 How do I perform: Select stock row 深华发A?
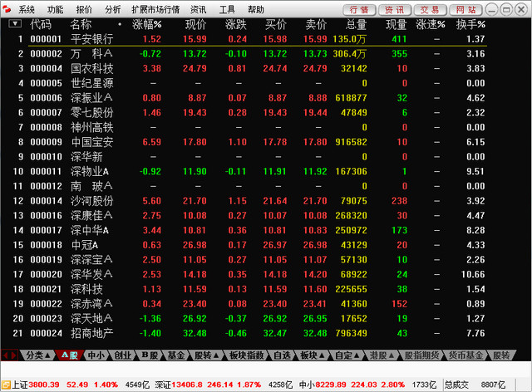[x=249, y=274]
